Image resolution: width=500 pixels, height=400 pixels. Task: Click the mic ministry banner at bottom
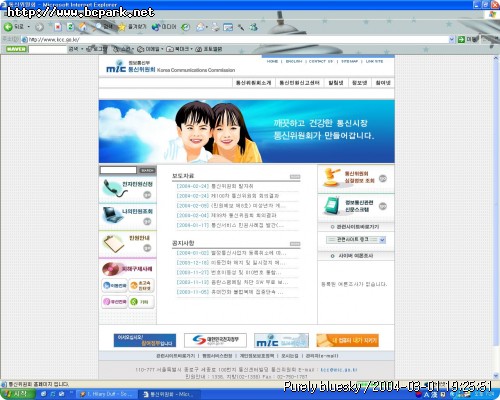pyautogui.click(x=281, y=340)
